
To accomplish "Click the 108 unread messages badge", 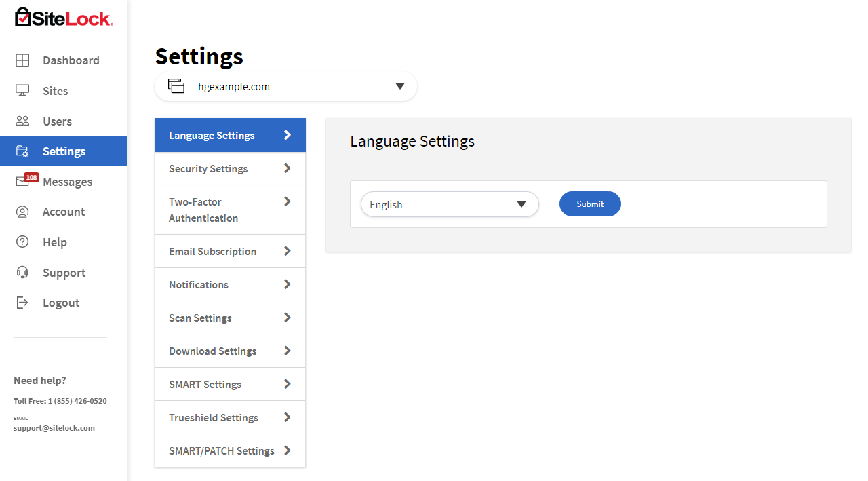I will tap(31, 177).
